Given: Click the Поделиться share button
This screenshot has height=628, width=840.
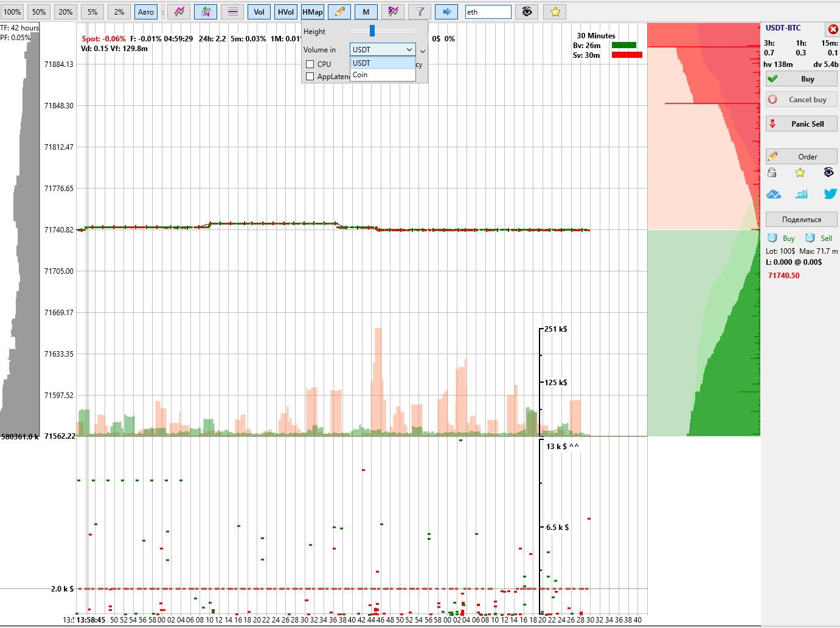Looking at the screenshot, I should click(x=801, y=220).
